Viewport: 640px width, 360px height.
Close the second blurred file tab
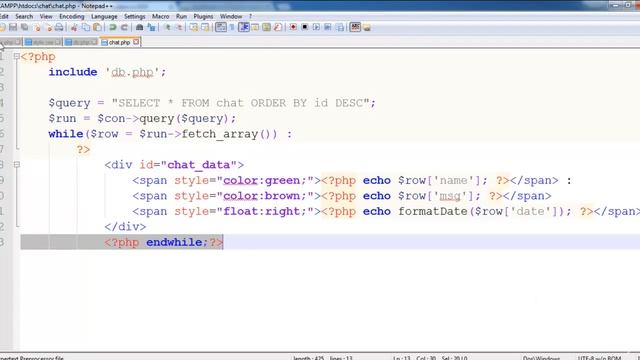click(x=58, y=42)
